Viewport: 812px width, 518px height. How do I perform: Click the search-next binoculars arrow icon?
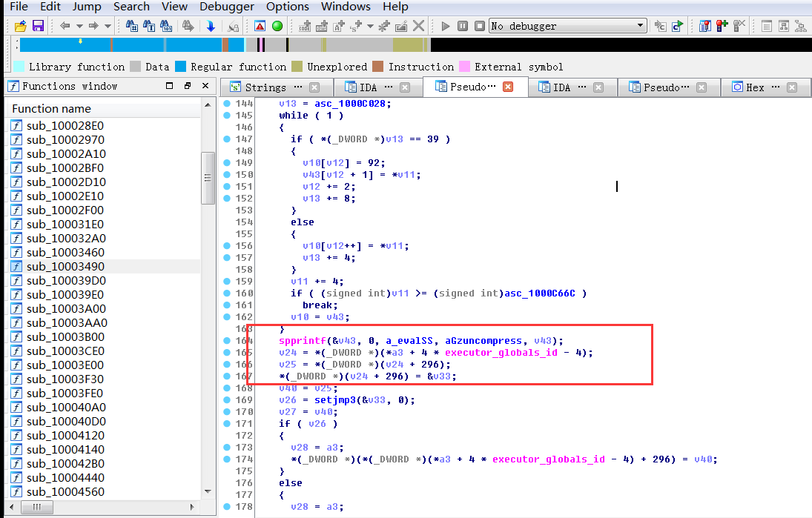tap(188, 26)
